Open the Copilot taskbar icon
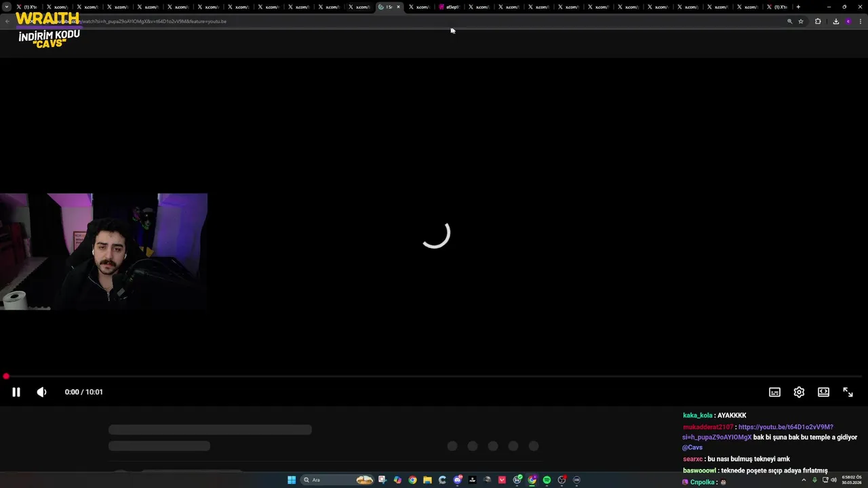This screenshot has height=488, width=868. click(x=397, y=480)
